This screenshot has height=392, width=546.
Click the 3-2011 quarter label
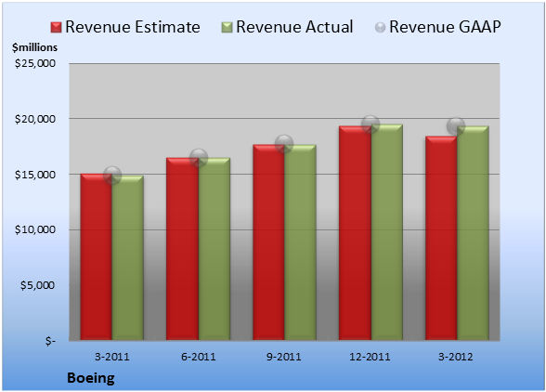click(112, 357)
